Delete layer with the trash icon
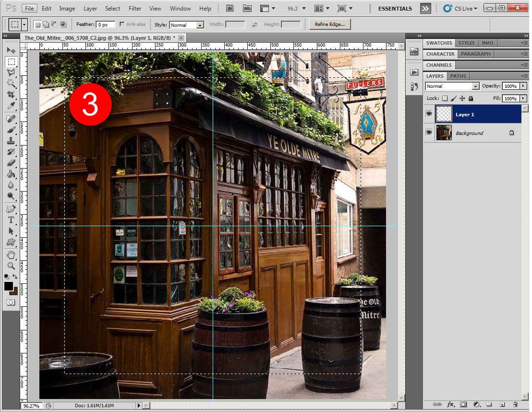This screenshot has height=412, width=532. (515, 405)
